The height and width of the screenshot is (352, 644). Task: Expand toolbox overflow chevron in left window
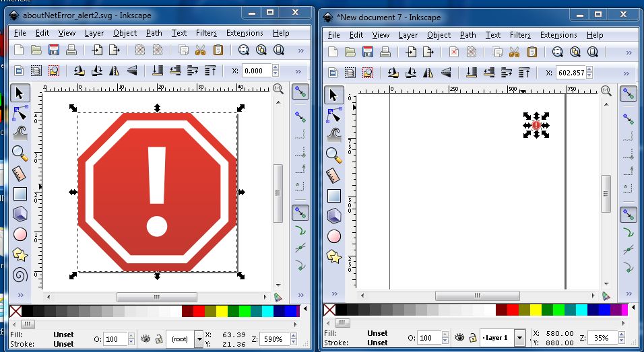[x=20, y=295]
